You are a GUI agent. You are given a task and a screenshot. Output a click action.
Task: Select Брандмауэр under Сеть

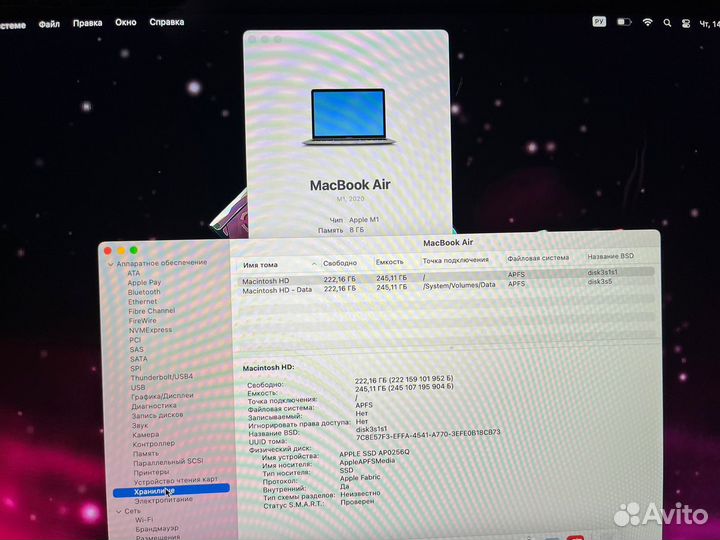click(x=157, y=529)
